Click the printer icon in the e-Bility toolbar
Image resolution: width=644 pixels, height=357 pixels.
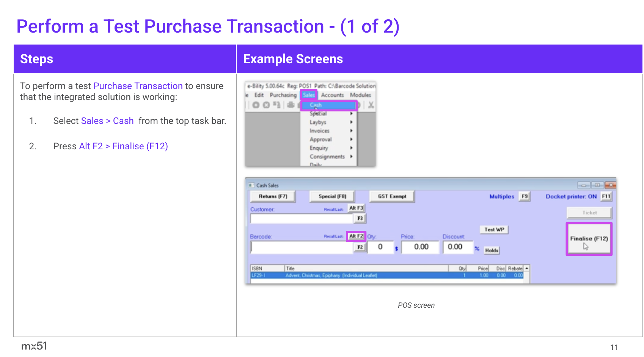tap(291, 105)
